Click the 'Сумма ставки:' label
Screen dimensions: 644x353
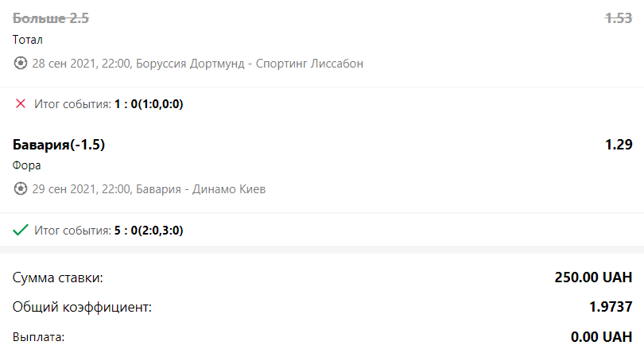pyautogui.click(x=57, y=277)
